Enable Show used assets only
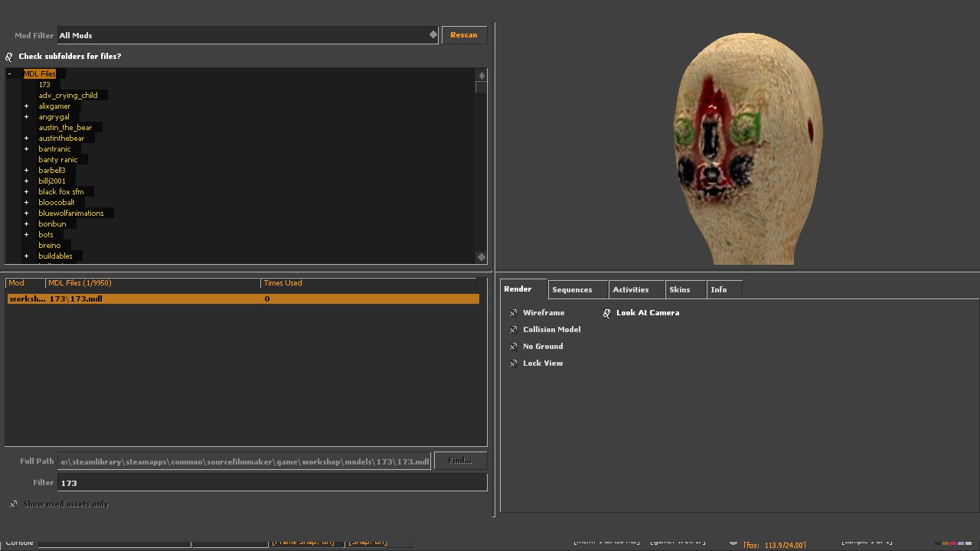This screenshot has height=551, width=980. pos(14,504)
